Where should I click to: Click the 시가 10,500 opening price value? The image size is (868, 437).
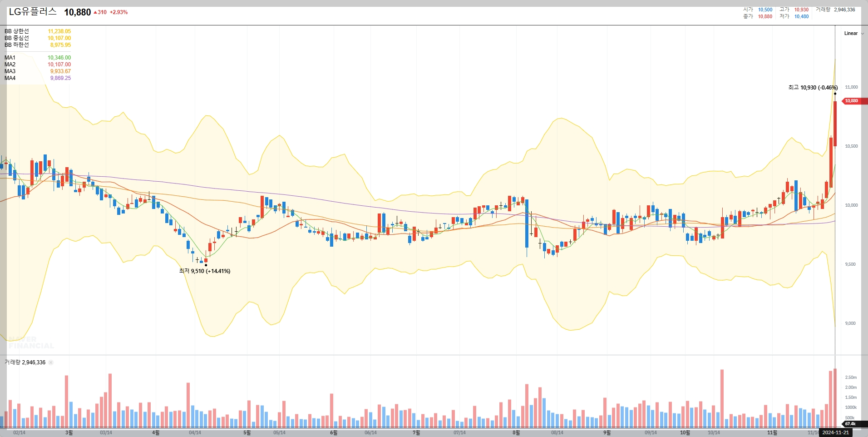point(765,10)
